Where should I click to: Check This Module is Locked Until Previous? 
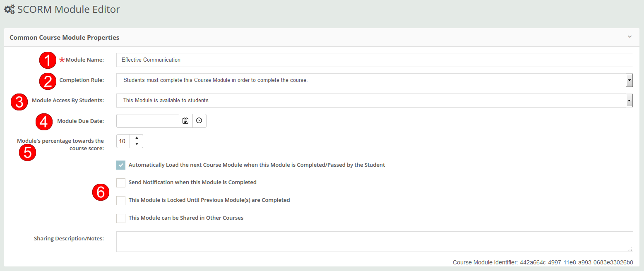click(x=121, y=200)
